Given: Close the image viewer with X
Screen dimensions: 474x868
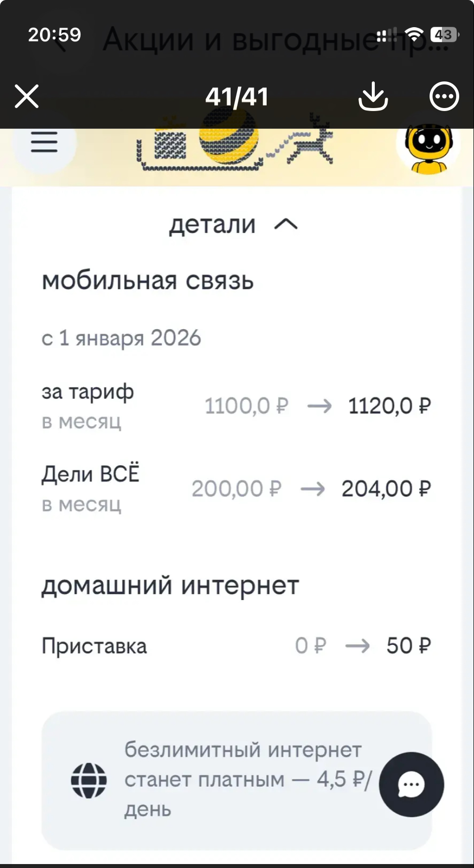Looking at the screenshot, I should pos(27,96).
